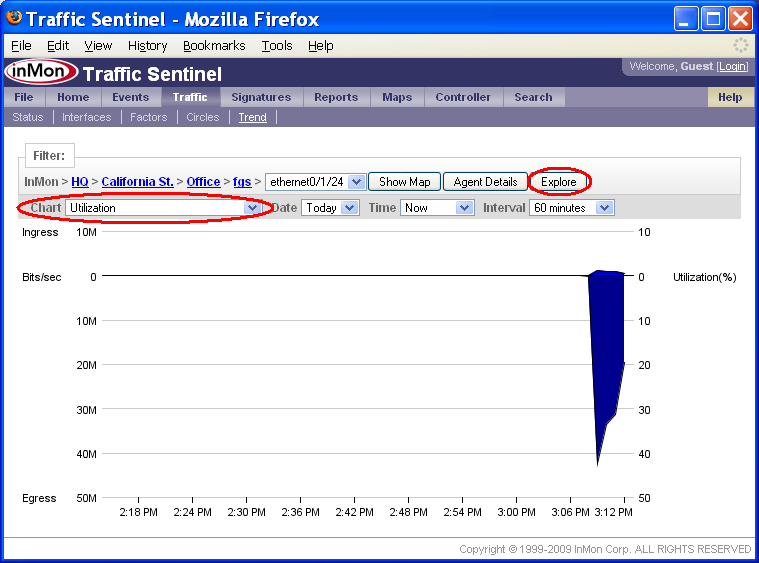Switch to the Search tab

[533, 97]
